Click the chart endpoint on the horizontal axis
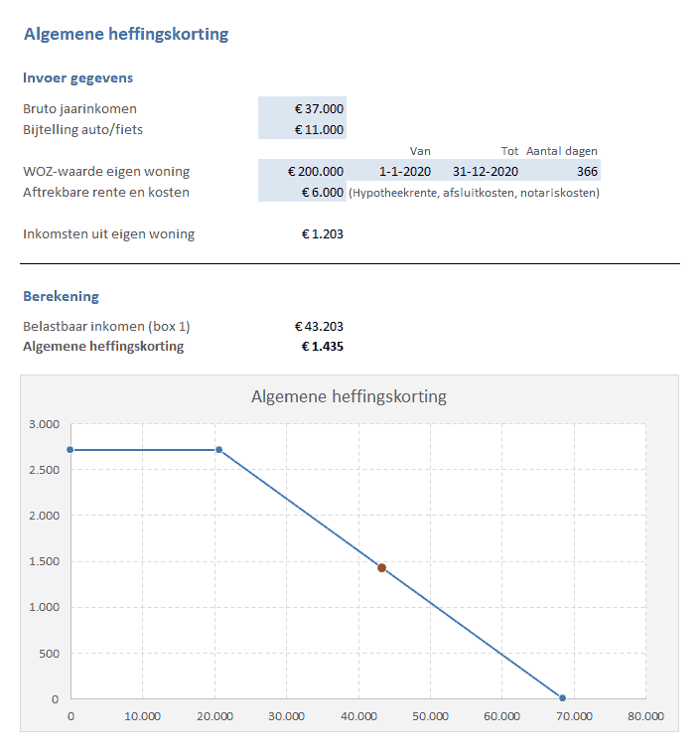 [x=562, y=698]
